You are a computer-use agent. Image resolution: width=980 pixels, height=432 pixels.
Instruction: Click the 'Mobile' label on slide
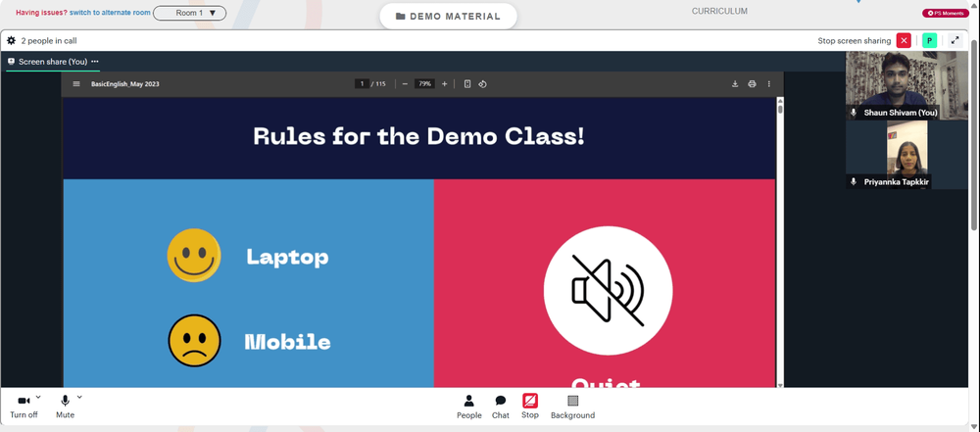[x=287, y=342]
